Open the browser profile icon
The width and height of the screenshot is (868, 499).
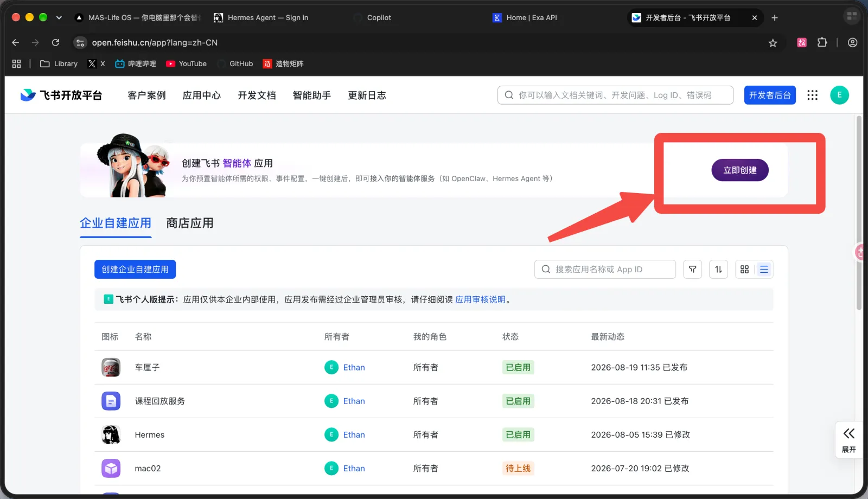[852, 42]
